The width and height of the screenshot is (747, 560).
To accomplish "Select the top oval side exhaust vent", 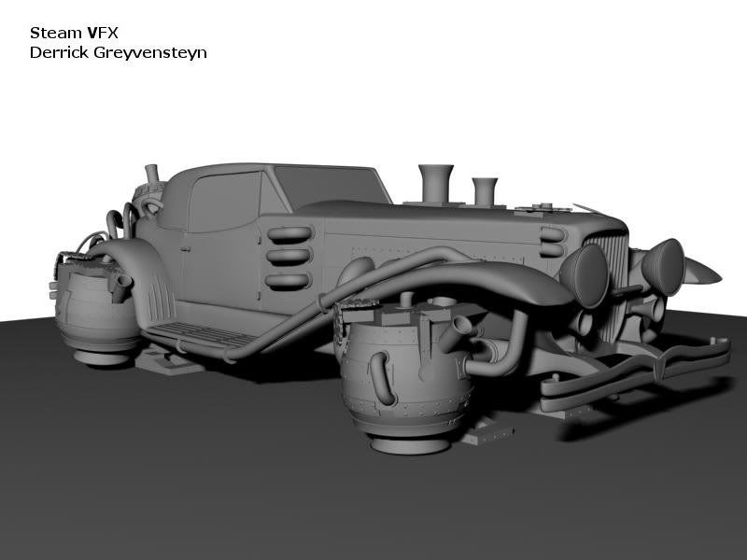I will tap(287, 235).
